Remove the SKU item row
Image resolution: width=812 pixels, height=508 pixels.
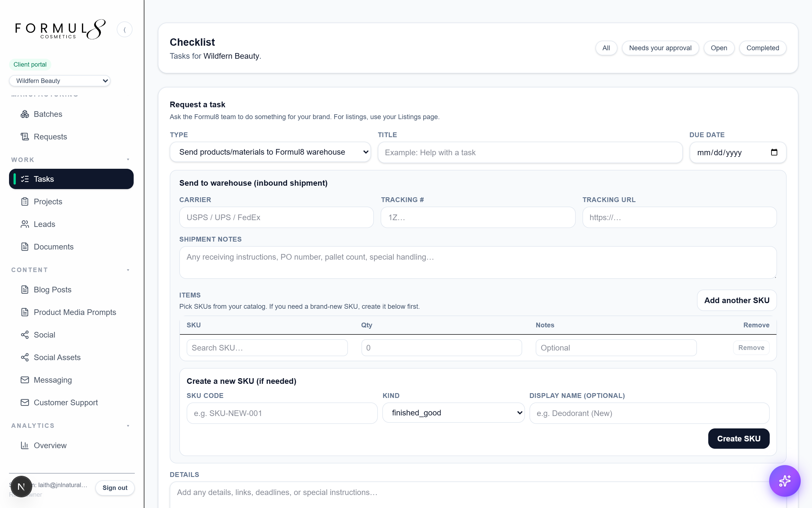[x=751, y=348]
